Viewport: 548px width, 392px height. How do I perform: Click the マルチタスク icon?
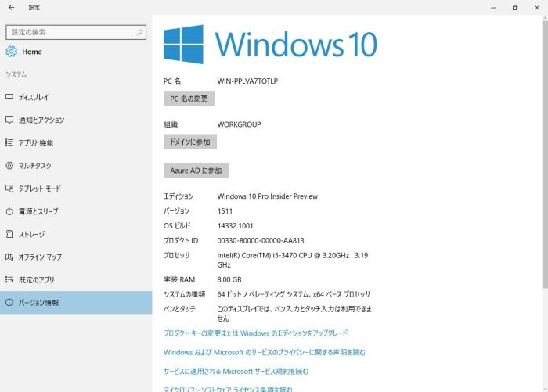(9, 166)
